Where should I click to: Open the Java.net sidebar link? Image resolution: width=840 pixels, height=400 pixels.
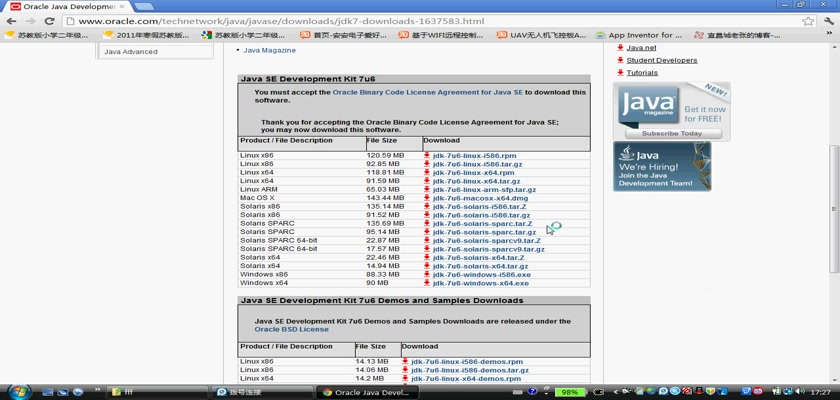[641, 48]
